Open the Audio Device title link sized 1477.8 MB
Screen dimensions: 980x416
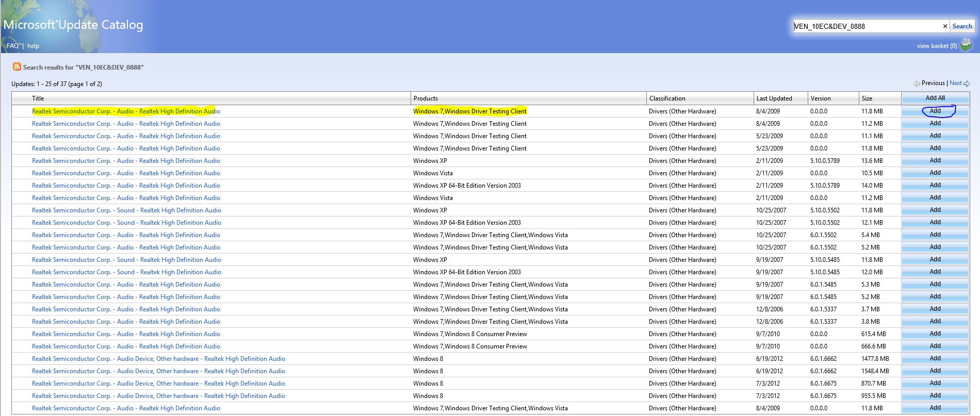pyautogui.click(x=158, y=359)
